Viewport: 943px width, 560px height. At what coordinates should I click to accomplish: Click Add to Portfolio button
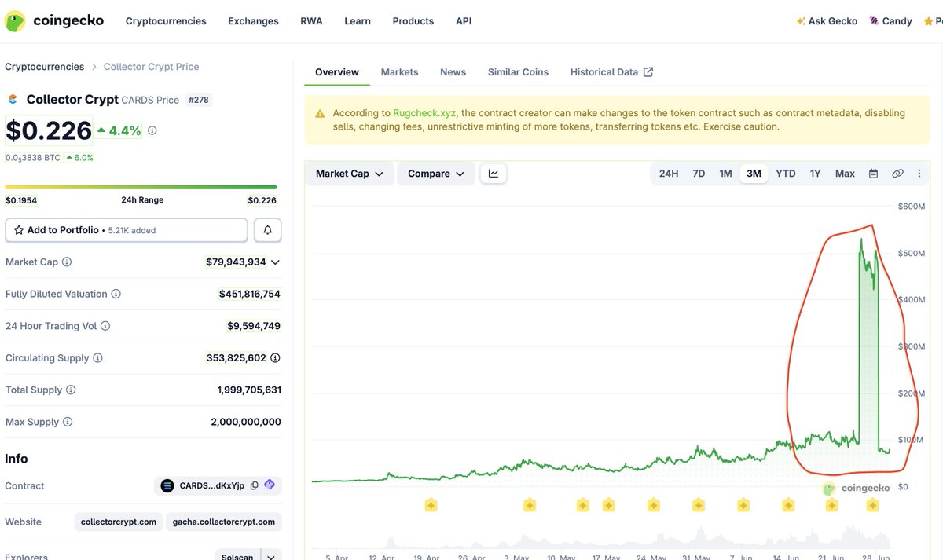point(127,230)
